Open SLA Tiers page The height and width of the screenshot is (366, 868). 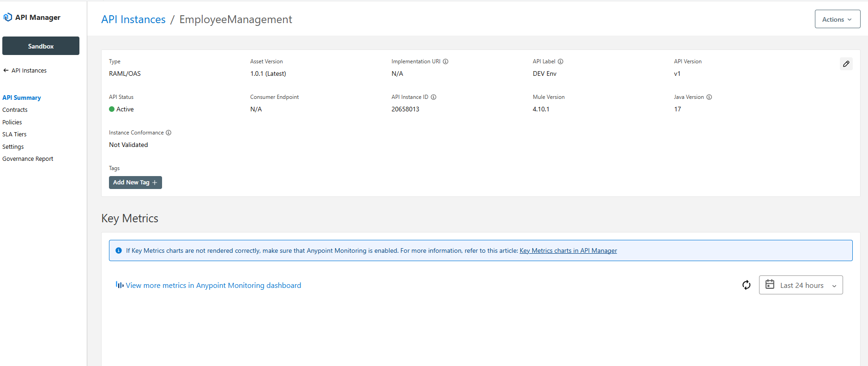14,134
